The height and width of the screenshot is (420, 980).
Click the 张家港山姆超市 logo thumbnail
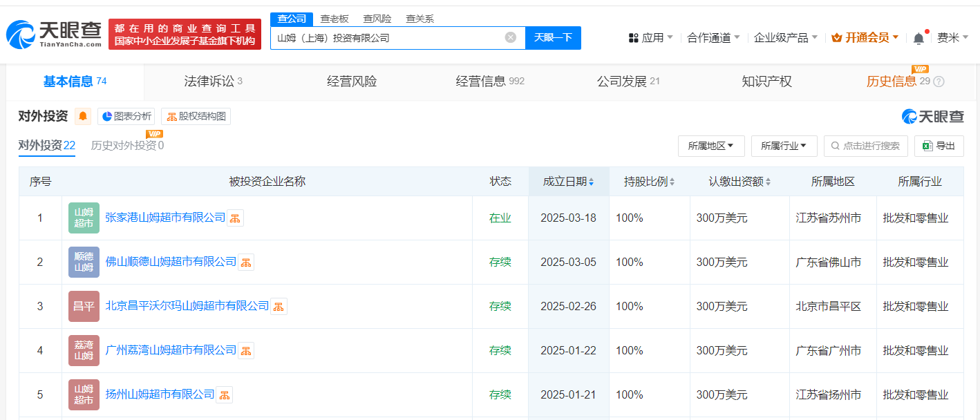click(x=84, y=218)
